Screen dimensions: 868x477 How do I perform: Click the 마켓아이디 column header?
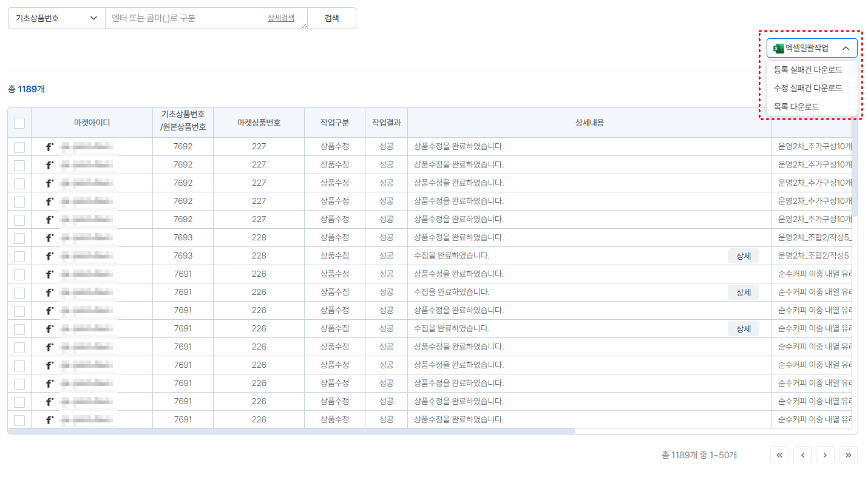coord(92,123)
